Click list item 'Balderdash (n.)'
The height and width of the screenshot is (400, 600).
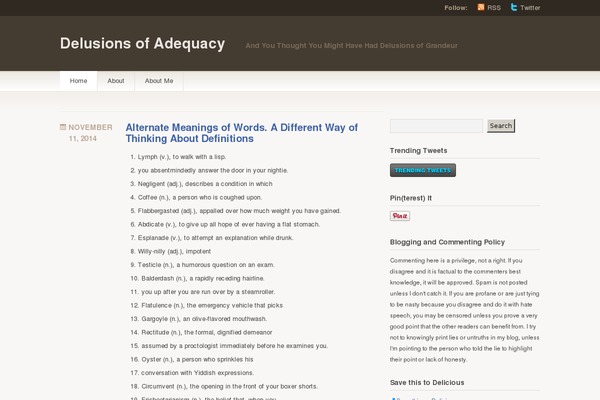pos(203,278)
